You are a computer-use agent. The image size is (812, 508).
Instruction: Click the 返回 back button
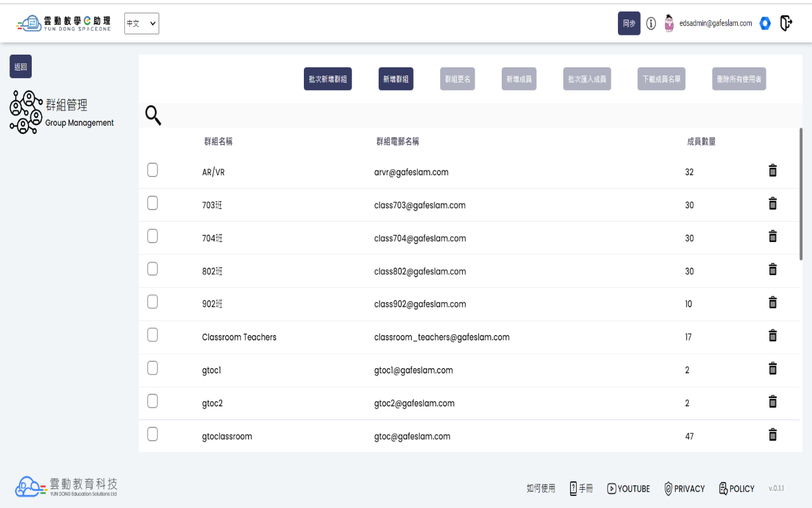point(20,67)
